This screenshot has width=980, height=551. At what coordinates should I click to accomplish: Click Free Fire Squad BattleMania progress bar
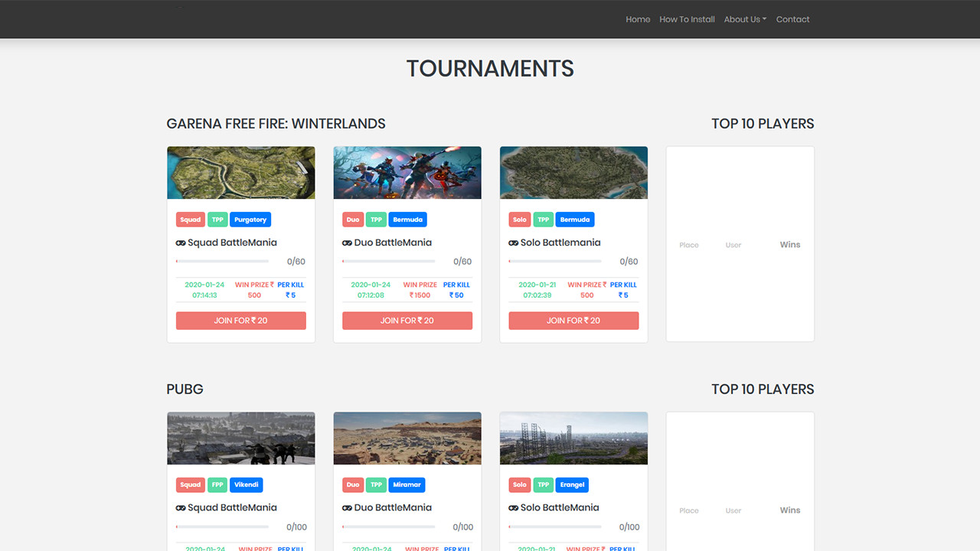[222, 261]
